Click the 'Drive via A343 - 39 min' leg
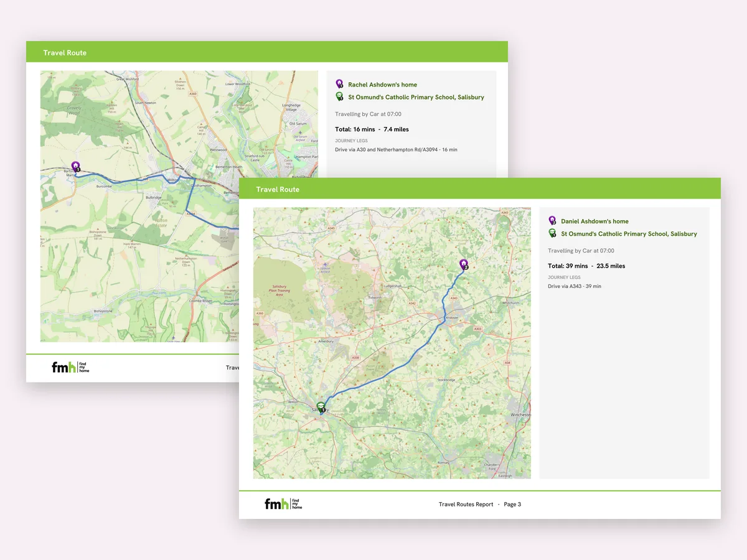Image resolution: width=747 pixels, height=560 pixels. coord(575,286)
